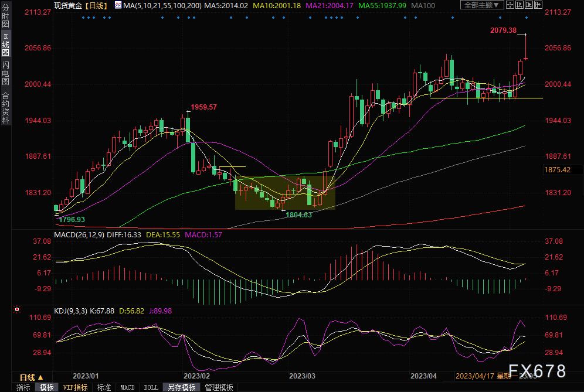Switch to the 模板 tab

47,387
